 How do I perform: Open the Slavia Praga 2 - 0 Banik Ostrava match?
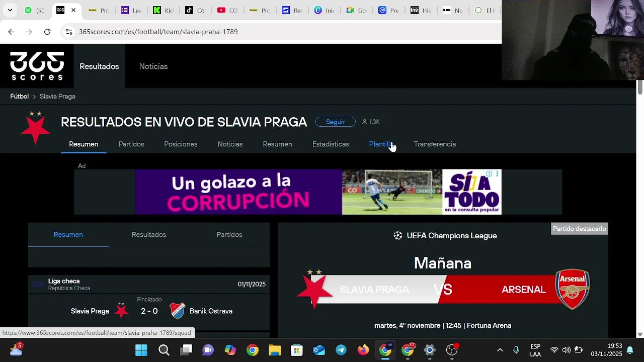[x=149, y=311]
